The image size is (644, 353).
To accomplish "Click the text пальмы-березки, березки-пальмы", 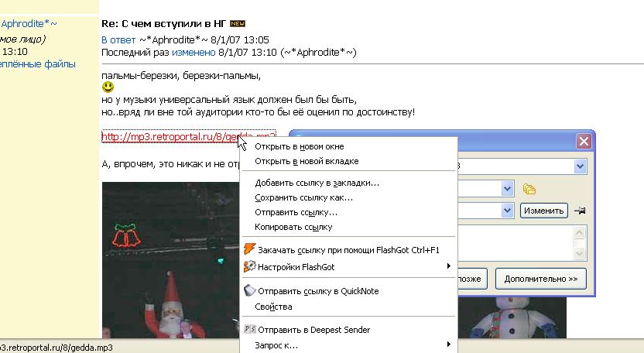I will point(181,76).
